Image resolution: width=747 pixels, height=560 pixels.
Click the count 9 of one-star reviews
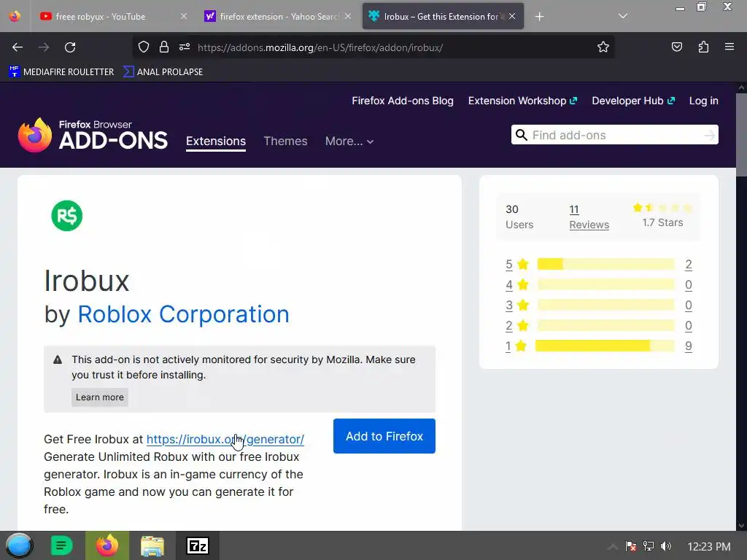tap(689, 346)
